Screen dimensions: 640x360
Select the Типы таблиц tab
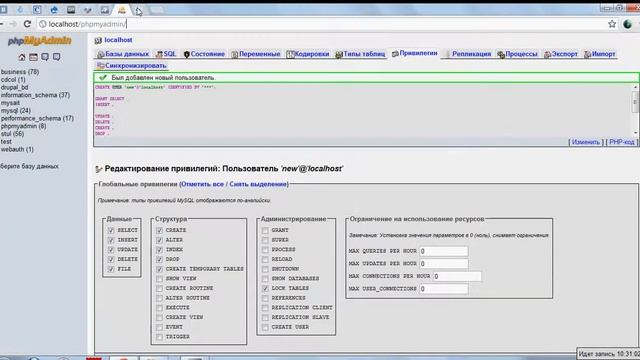pos(360,54)
